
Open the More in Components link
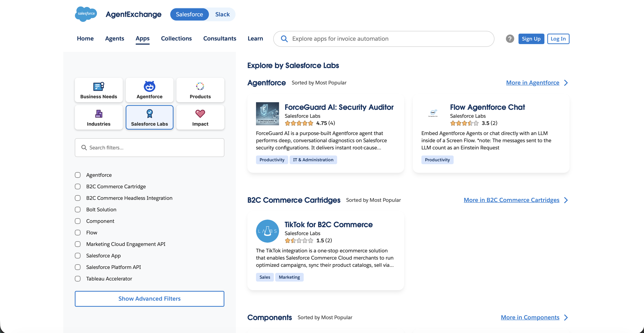coord(530,318)
